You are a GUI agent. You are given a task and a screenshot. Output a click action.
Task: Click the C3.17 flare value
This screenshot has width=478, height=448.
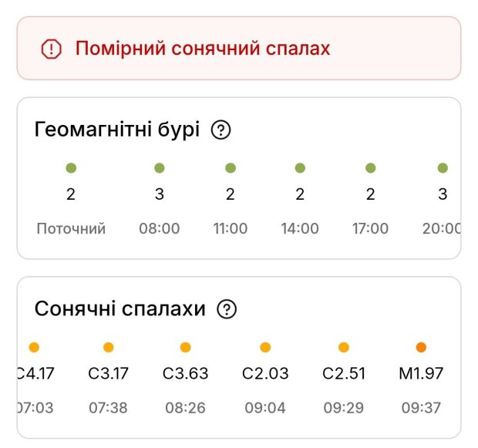[x=108, y=374]
